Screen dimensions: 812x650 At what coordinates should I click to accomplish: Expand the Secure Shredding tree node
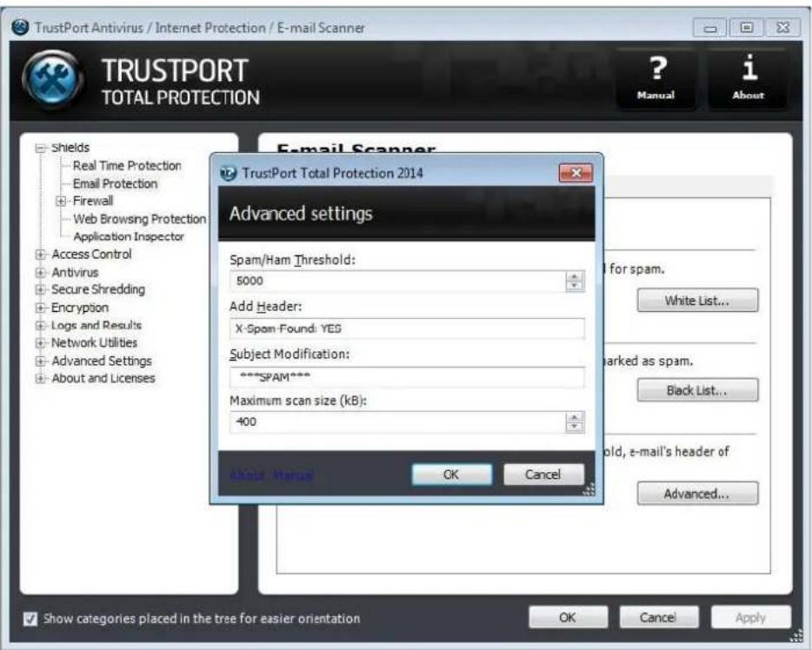(40, 290)
